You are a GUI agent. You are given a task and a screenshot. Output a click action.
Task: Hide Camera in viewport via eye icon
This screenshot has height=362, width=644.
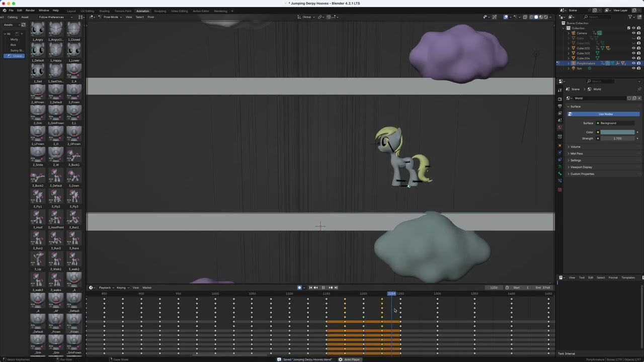pos(633,33)
